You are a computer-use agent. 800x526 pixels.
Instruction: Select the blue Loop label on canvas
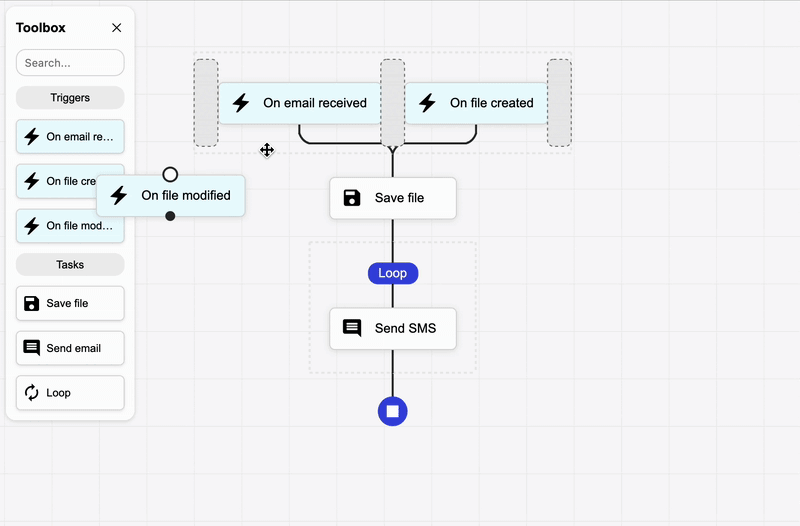(393, 273)
